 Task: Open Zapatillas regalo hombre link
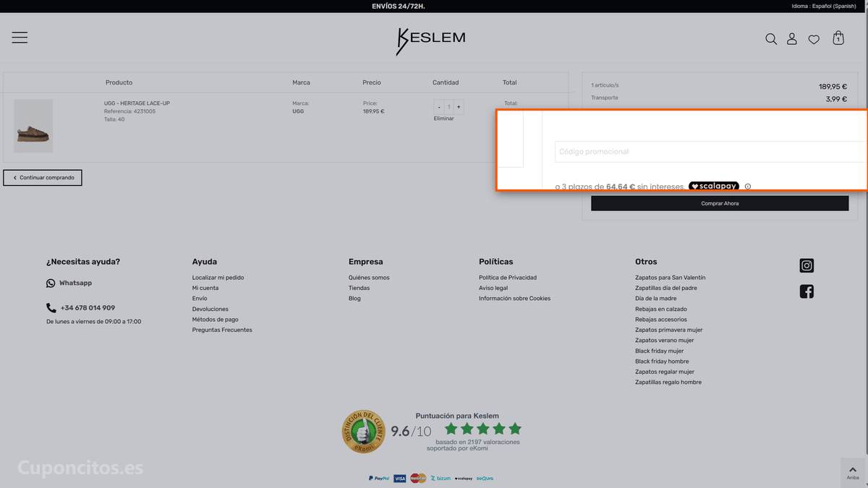tap(668, 382)
